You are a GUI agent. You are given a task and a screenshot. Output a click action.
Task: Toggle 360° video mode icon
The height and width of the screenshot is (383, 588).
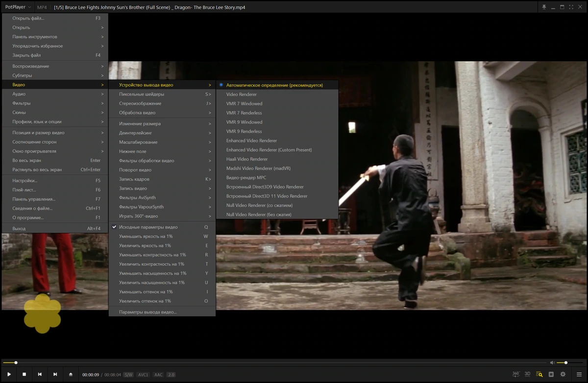click(x=516, y=374)
